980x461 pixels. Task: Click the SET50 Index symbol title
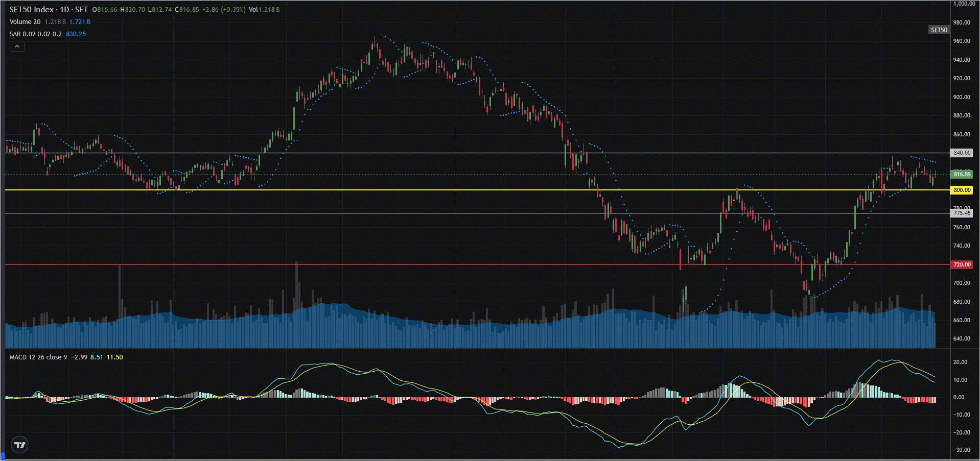pyautogui.click(x=31, y=10)
